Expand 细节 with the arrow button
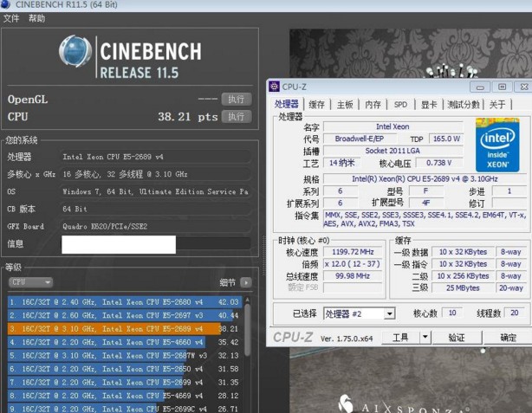Image resolution: width=532 pixels, height=413 pixels. coord(246,282)
